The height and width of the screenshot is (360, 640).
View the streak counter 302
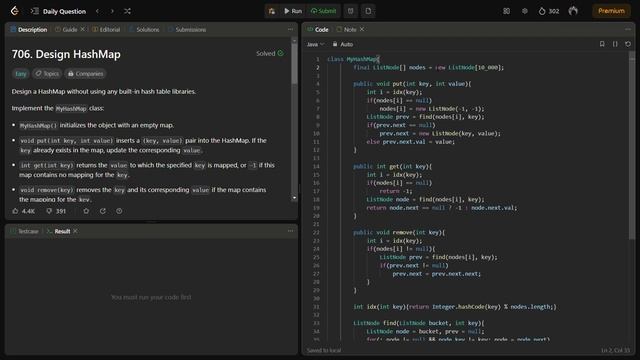(x=549, y=11)
